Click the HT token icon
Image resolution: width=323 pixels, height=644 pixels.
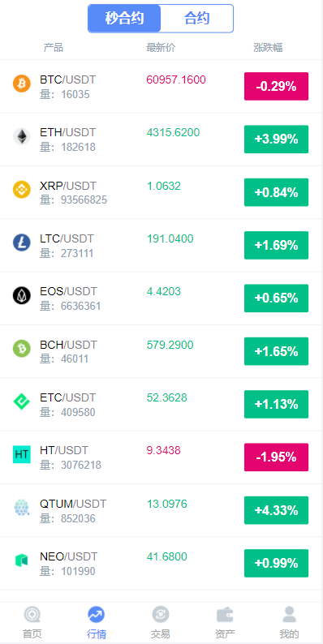[x=22, y=454]
